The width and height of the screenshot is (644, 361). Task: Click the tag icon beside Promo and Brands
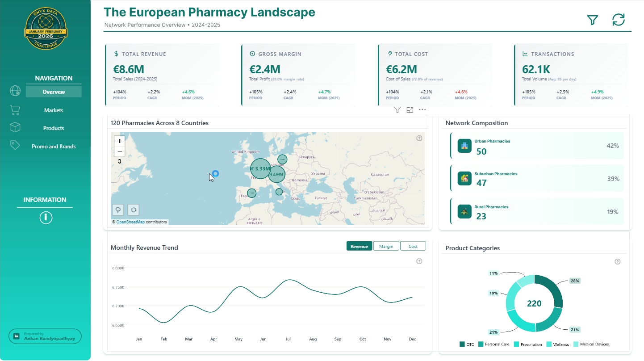[x=15, y=145]
